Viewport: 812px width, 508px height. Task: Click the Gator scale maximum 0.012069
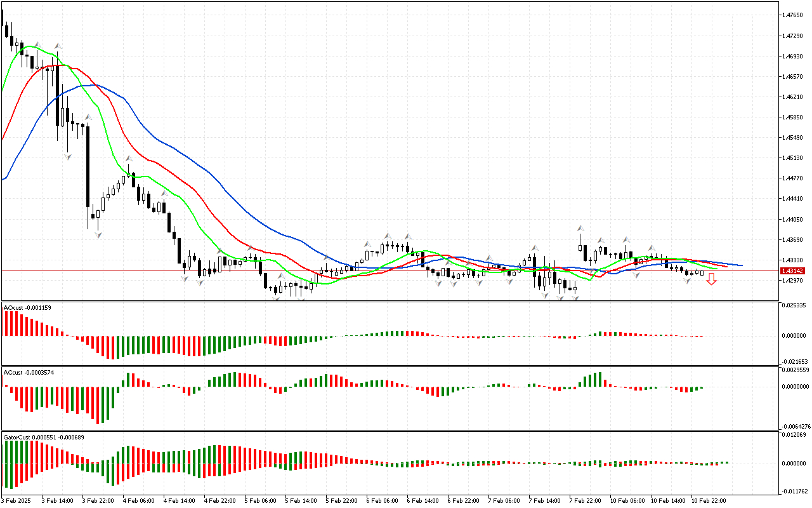point(794,434)
